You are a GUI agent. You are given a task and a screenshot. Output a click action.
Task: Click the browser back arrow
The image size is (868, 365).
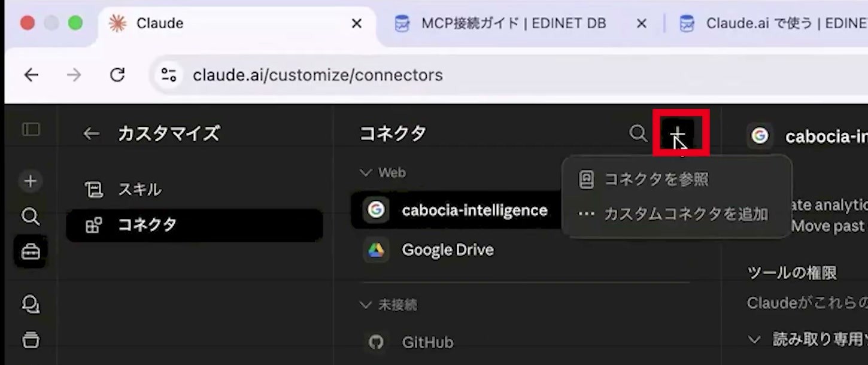31,75
